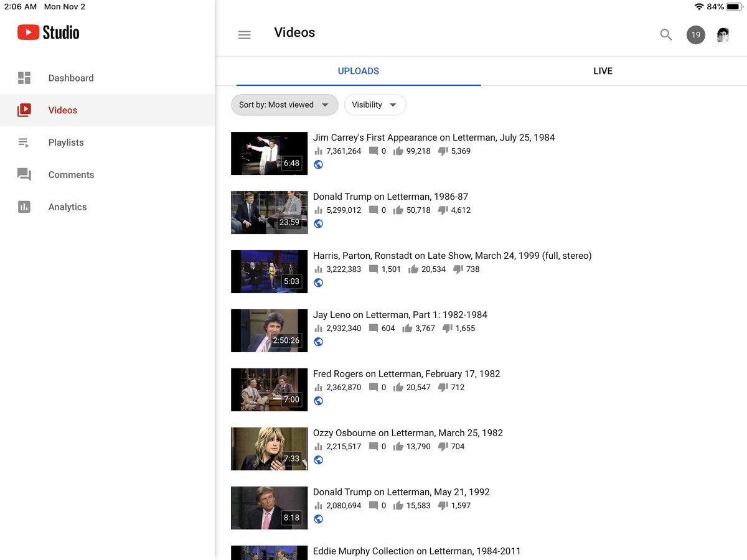Open the notifications badge showing 19

click(x=695, y=35)
